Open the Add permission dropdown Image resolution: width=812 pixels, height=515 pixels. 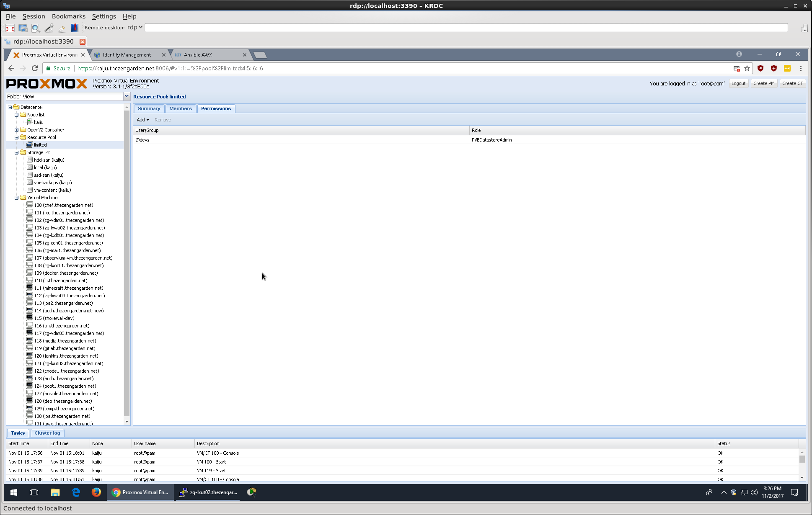click(x=142, y=120)
